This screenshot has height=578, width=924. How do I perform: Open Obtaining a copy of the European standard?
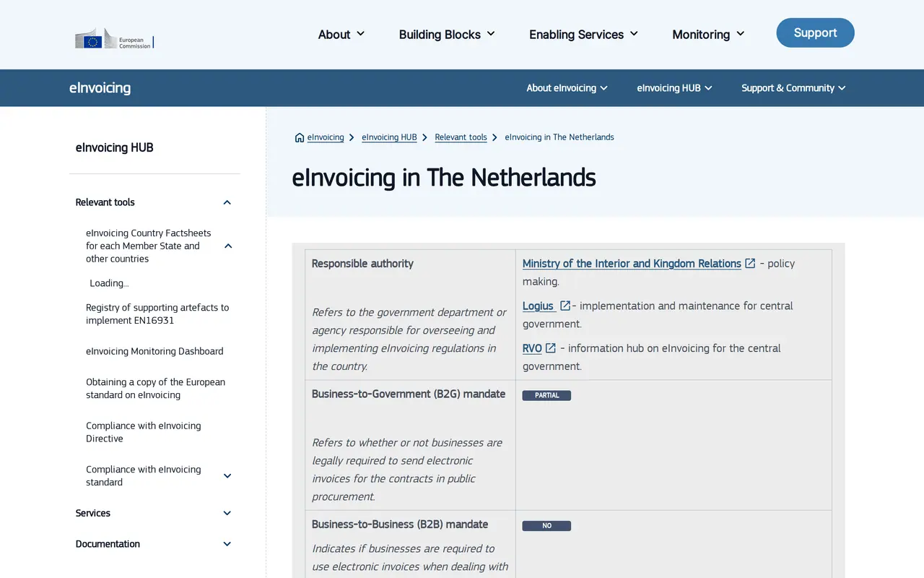tap(155, 389)
